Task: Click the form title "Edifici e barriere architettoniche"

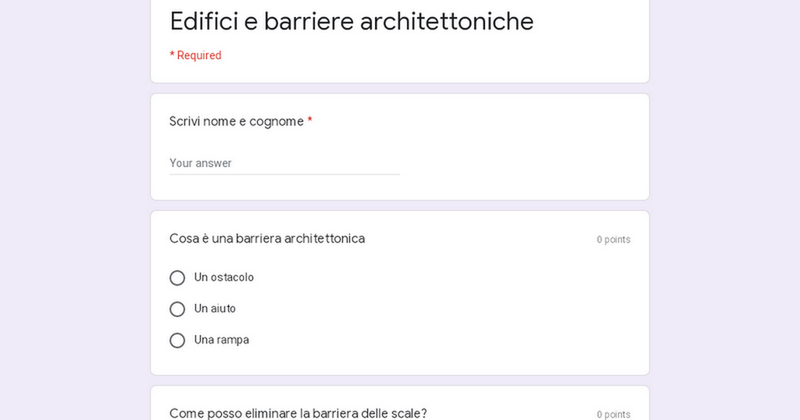Action: click(351, 22)
